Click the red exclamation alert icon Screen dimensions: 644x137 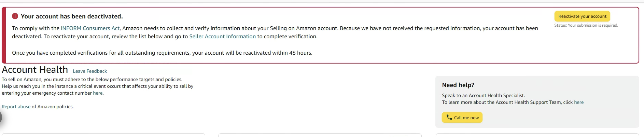(x=15, y=16)
